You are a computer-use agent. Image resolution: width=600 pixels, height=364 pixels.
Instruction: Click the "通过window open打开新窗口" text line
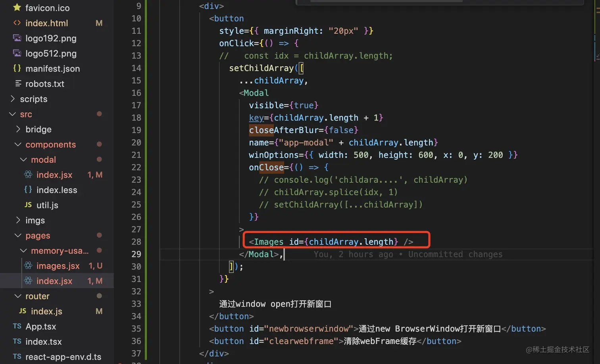(x=275, y=304)
